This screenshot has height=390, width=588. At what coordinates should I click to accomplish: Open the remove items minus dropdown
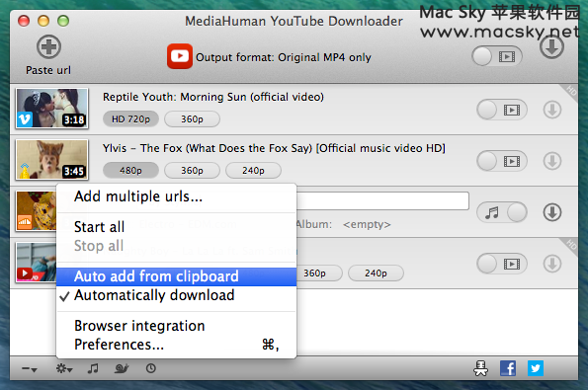30,369
